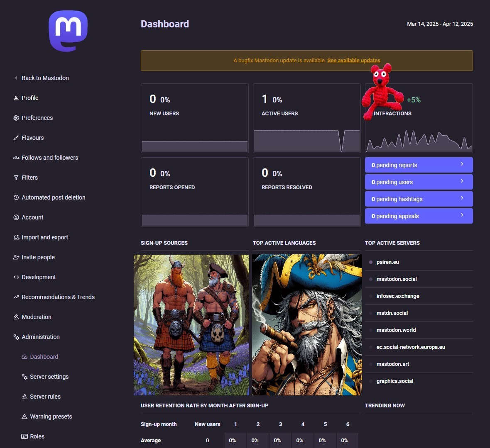Open the Moderation menu item
Viewport: 490px width, 448px height.
[x=37, y=317]
